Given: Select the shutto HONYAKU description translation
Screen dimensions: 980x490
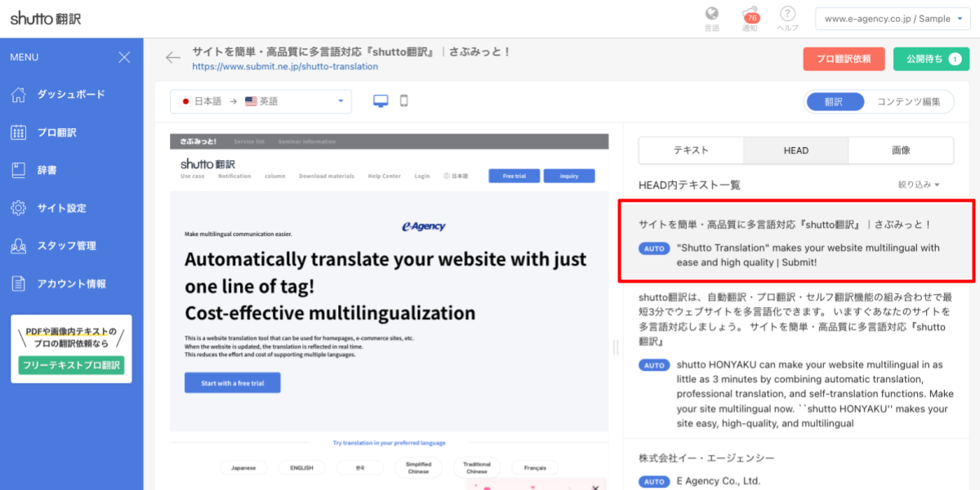Looking at the screenshot, I should pos(815,394).
